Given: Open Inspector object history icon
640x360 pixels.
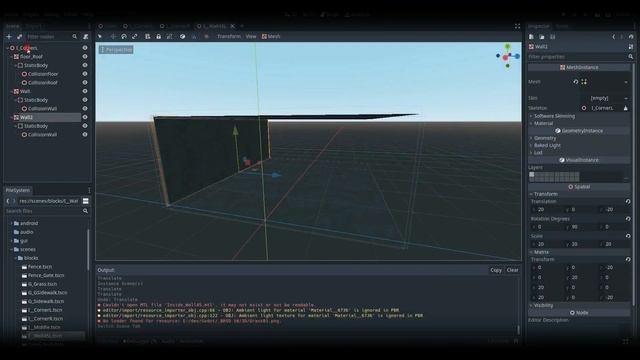Looking at the screenshot, I should point(631,37).
